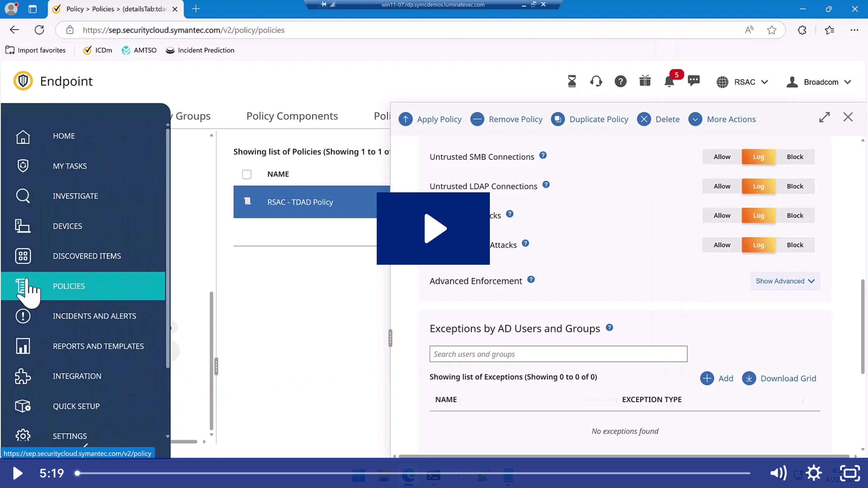Open Integration puzzle icon in sidebar

23,376
